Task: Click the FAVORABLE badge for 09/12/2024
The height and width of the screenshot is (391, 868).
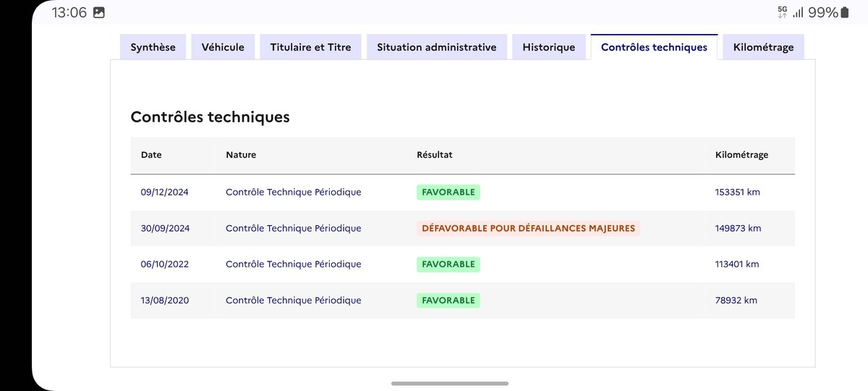Action: coord(448,193)
